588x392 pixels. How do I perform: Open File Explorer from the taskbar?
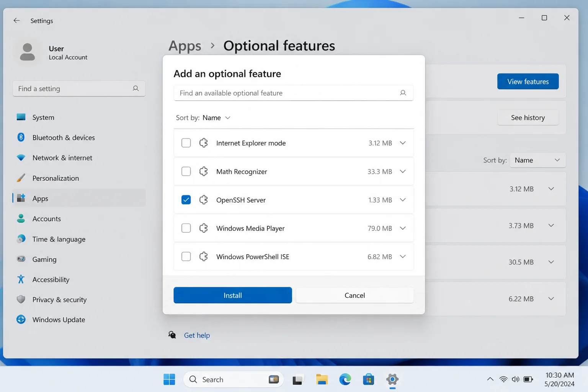click(x=322, y=379)
